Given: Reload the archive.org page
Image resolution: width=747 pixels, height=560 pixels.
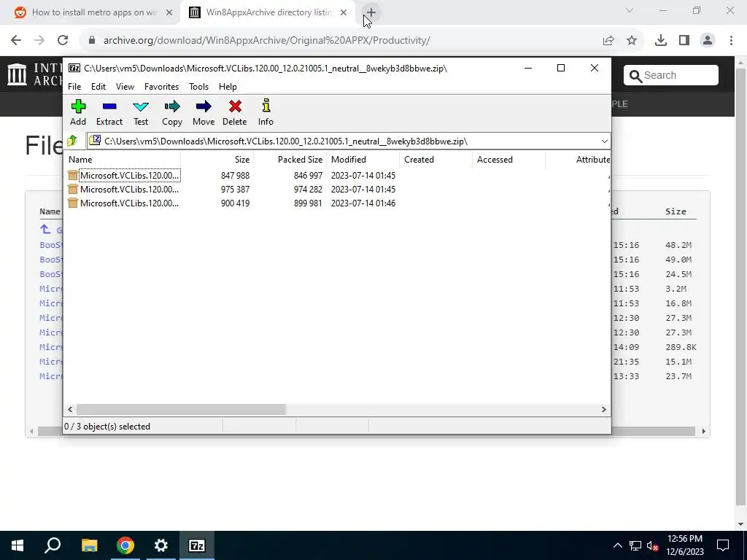Looking at the screenshot, I should 63,41.
